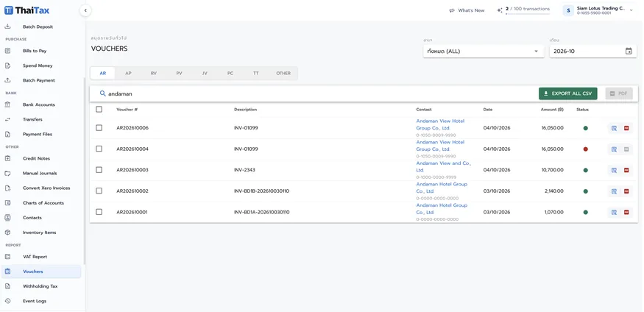The width and height of the screenshot is (644, 312).
Task: Open Andaman View Hotel Group contact on AR202610006
Action: pyautogui.click(x=440, y=124)
